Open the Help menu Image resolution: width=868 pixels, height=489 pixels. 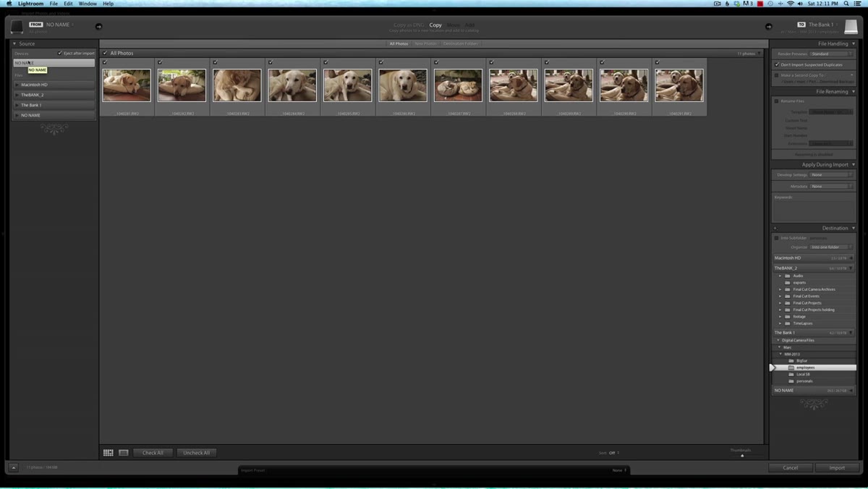pyautogui.click(x=109, y=4)
